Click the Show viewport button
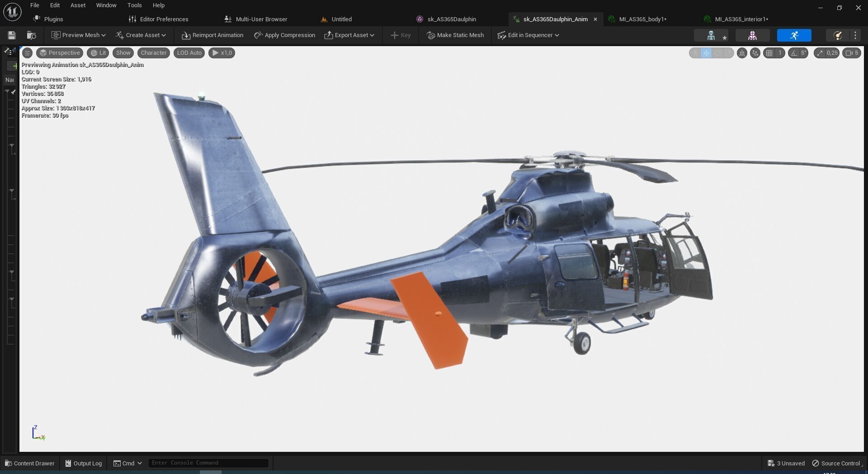The height and width of the screenshot is (474, 868). [123, 53]
